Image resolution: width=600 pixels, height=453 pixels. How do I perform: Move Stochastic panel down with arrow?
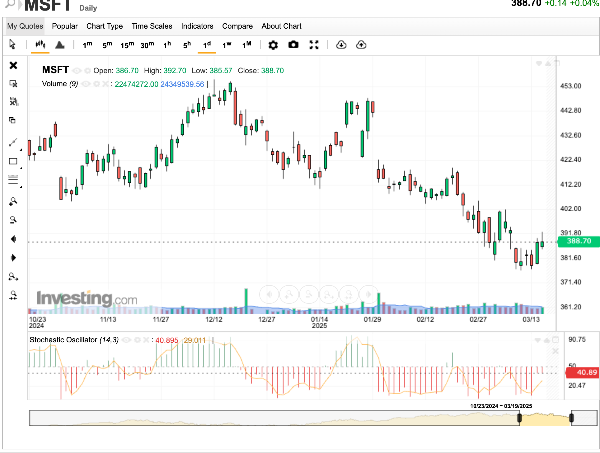pos(538,340)
